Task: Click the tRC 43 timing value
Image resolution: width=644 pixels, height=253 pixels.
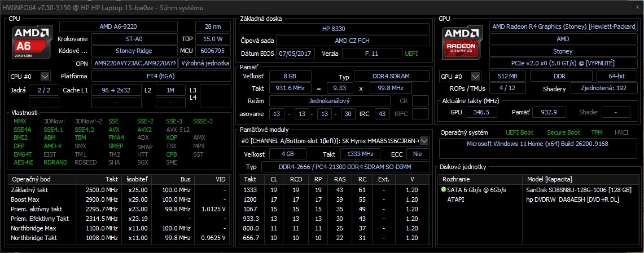Action: pos(382,114)
